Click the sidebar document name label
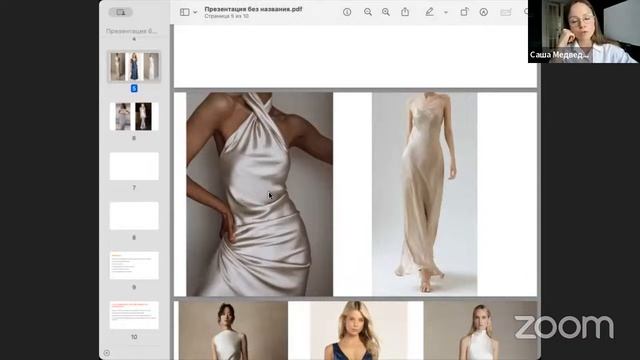The image size is (640, 360). (x=131, y=31)
